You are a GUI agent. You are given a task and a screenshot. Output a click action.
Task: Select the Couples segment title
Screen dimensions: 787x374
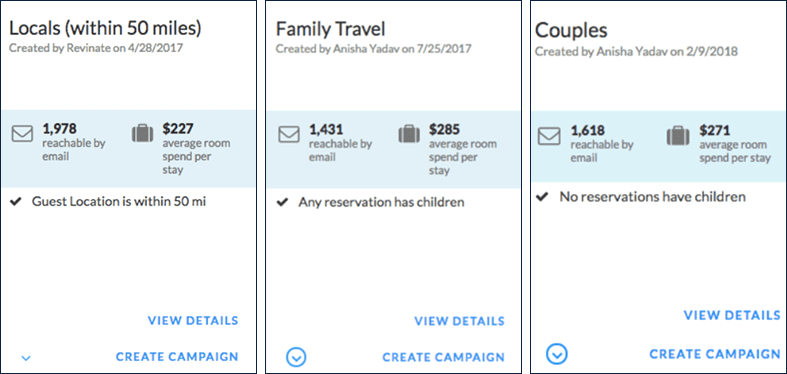[571, 30]
